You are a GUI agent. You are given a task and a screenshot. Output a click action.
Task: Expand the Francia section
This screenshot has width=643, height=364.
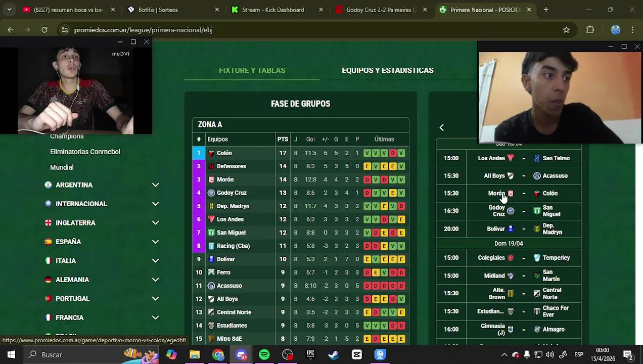(x=155, y=317)
